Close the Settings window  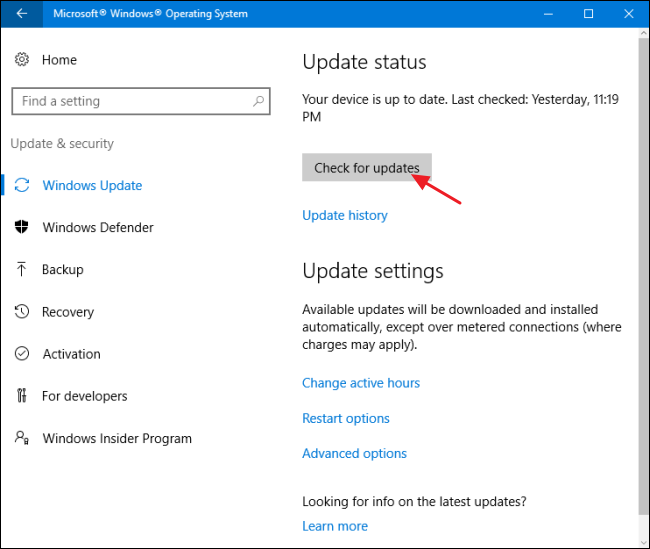628,14
